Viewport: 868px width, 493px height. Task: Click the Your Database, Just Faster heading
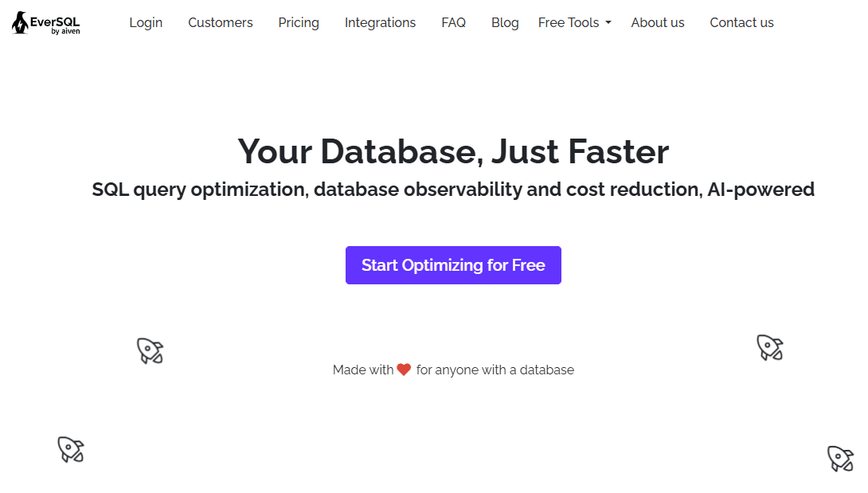(453, 151)
